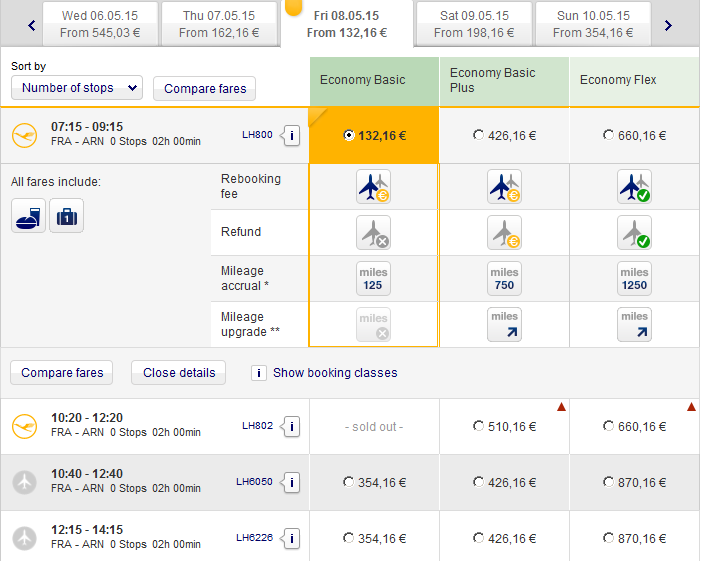Go to next dates with right arrow

coord(668,24)
